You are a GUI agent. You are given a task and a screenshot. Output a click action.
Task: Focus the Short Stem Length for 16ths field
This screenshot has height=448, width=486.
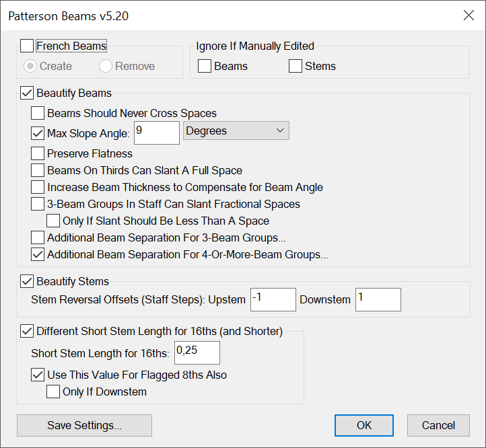click(x=197, y=352)
